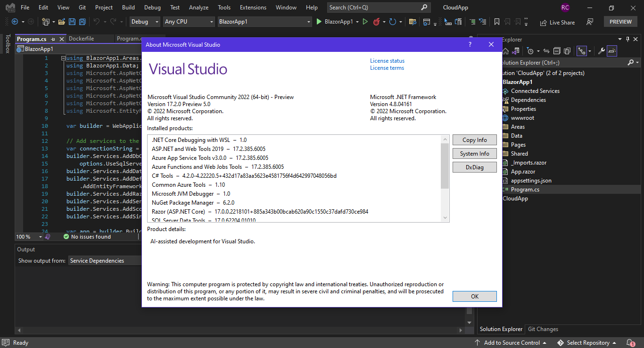
Task: Open the Debug configuration dropdown
Action: [145, 22]
